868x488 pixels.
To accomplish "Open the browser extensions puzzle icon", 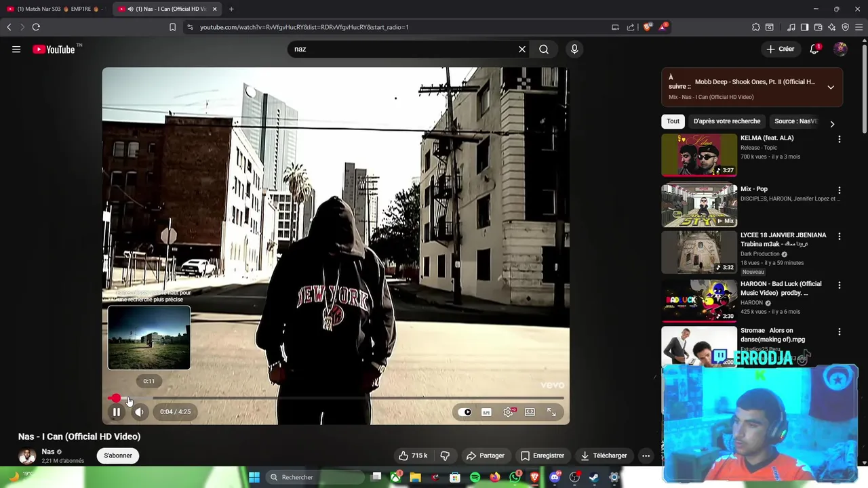I will (755, 27).
